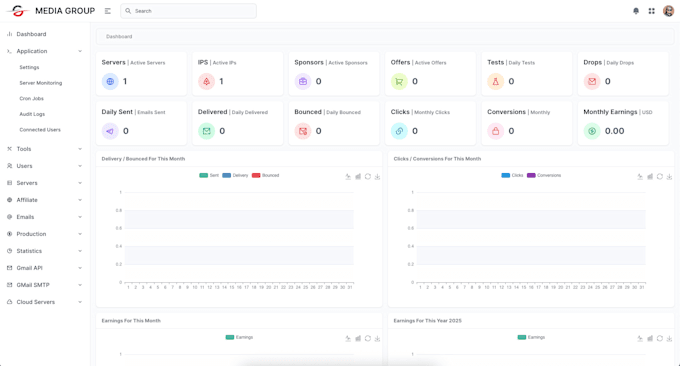This screenshot has height=366, width=680.
Task: Click the Monthly Earnings 0.00 value
Action: (615, 131)
